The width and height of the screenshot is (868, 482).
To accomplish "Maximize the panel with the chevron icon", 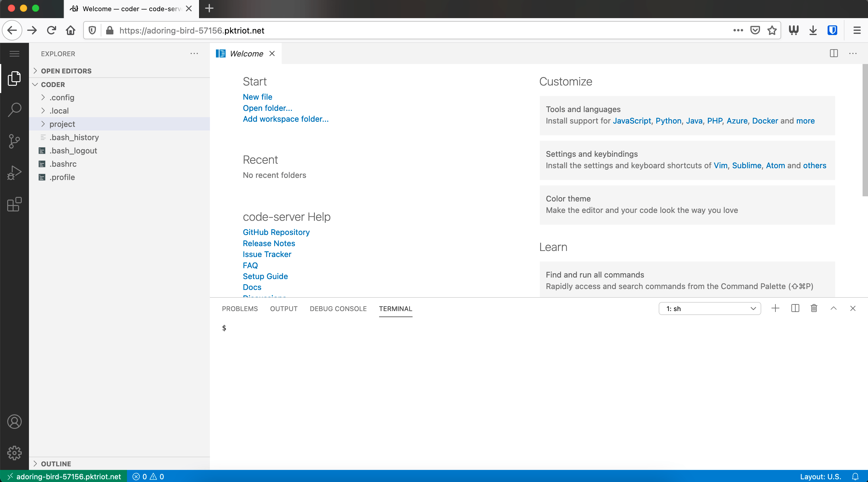I will [x=833, y=308].
